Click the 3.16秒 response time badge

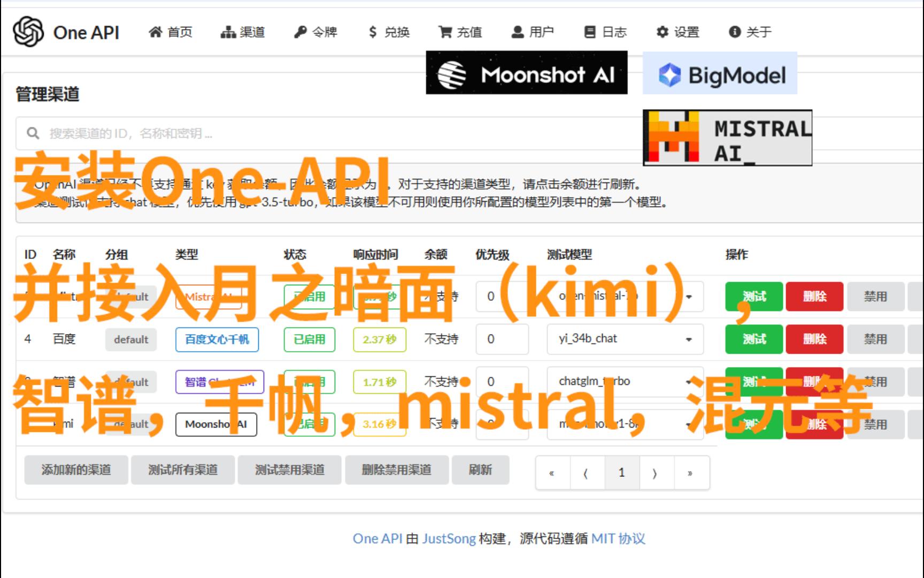(380, 424)
